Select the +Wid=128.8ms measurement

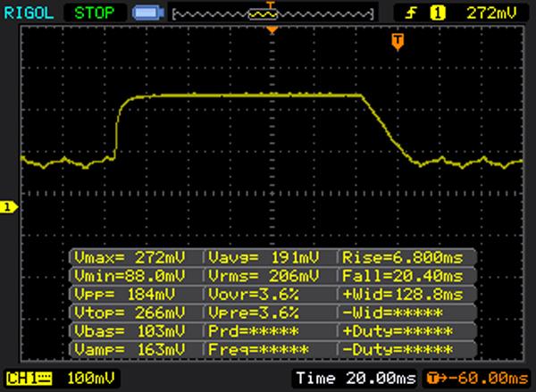(407, 295)
